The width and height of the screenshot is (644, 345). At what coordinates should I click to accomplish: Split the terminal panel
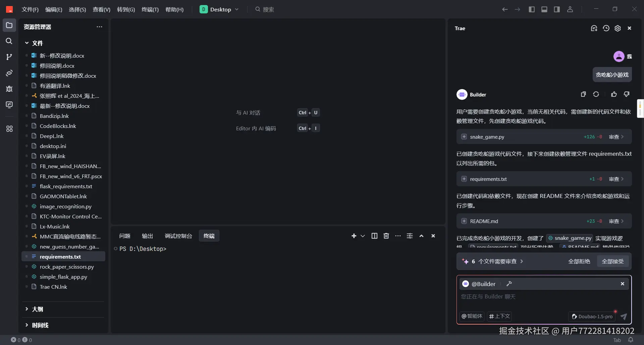click(x=374, y=236)
